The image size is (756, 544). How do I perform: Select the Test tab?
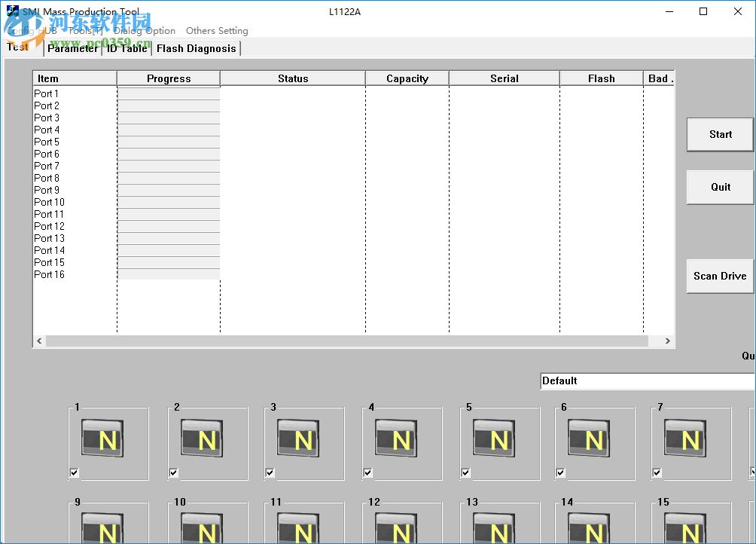coord(23,47)
